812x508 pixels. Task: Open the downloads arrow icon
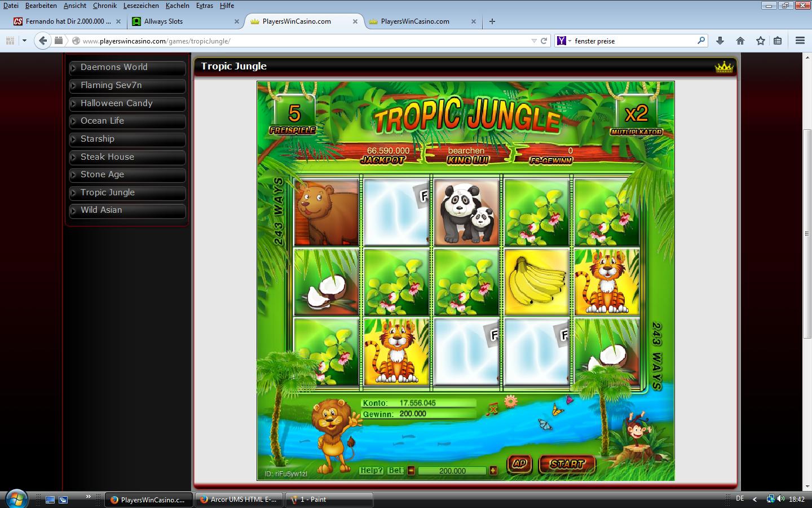point(720,41)
